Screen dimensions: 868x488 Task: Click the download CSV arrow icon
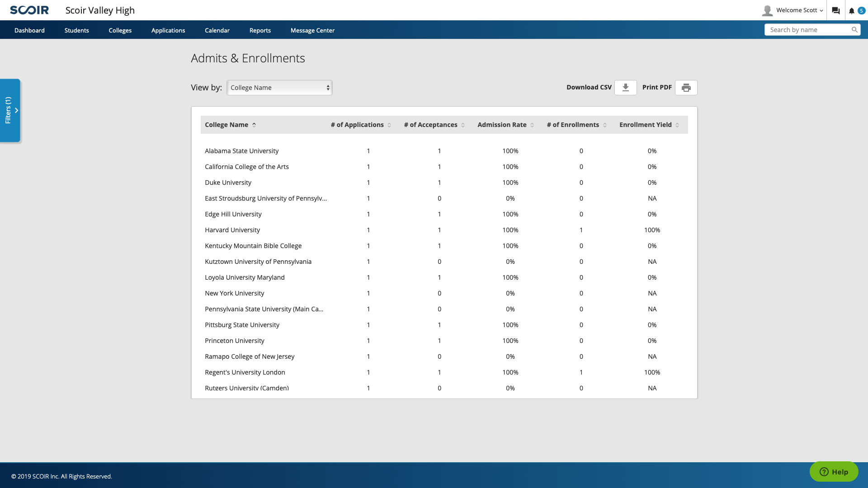626,88
